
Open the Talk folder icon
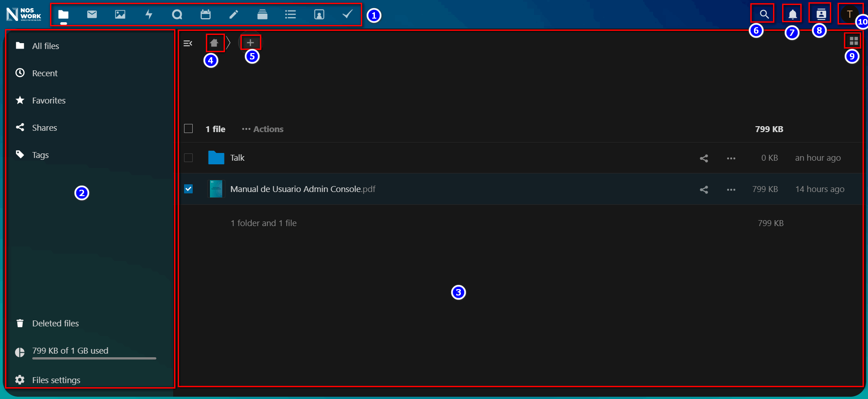click(x=216, y=158)
